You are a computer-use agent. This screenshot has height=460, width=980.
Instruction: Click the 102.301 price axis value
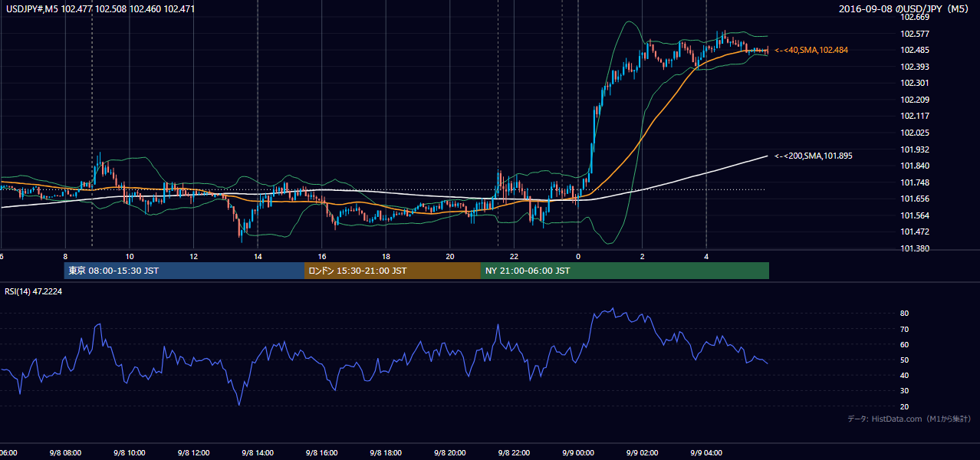tap(914, 84)
